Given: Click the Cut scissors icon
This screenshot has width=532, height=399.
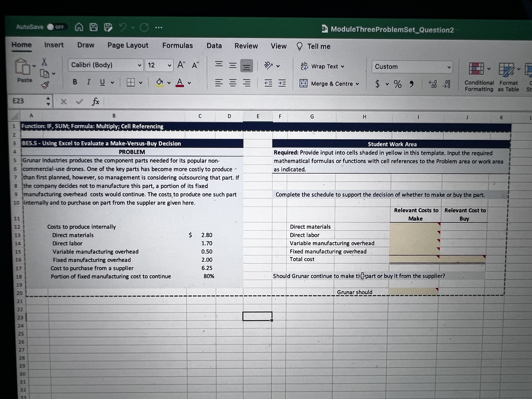Looking at the screenshot, I should [x=44, y=62].
